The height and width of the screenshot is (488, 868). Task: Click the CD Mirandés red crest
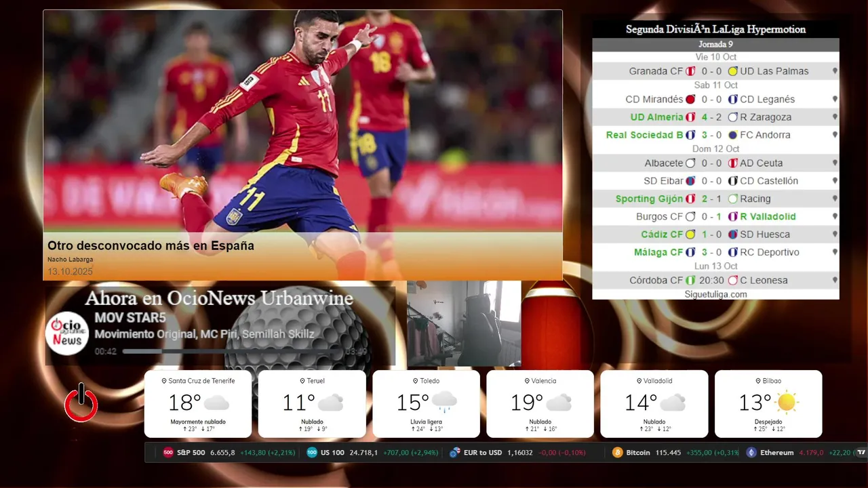coord(690,100)
